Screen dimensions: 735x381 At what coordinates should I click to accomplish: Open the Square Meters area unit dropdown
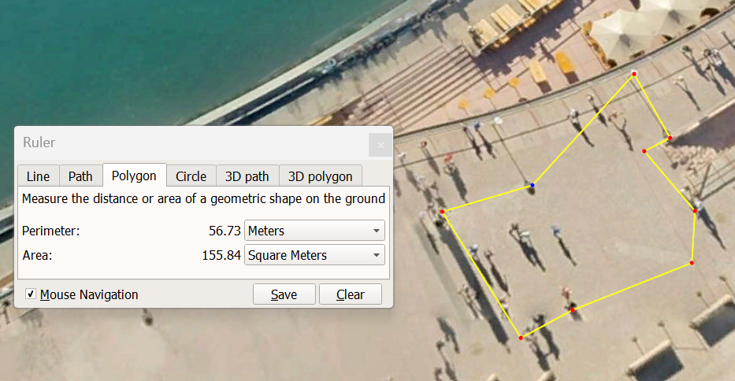tap(315, 255)
